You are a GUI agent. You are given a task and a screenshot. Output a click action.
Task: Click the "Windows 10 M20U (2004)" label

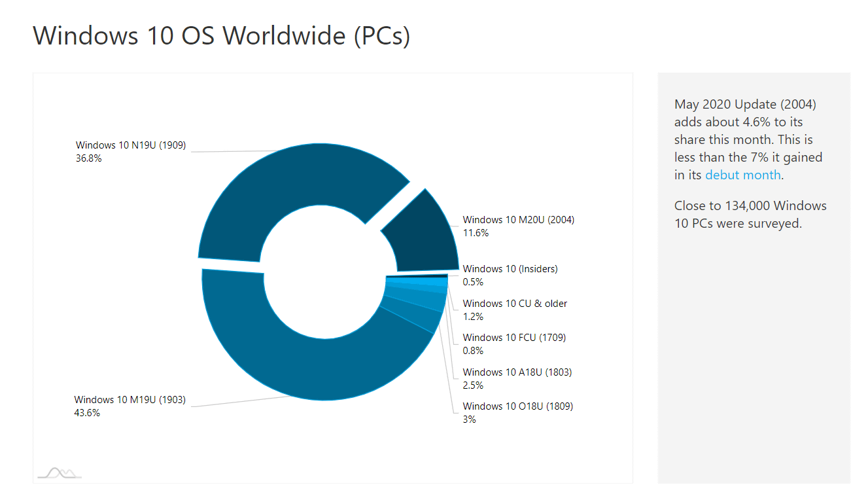coord(518,220)
